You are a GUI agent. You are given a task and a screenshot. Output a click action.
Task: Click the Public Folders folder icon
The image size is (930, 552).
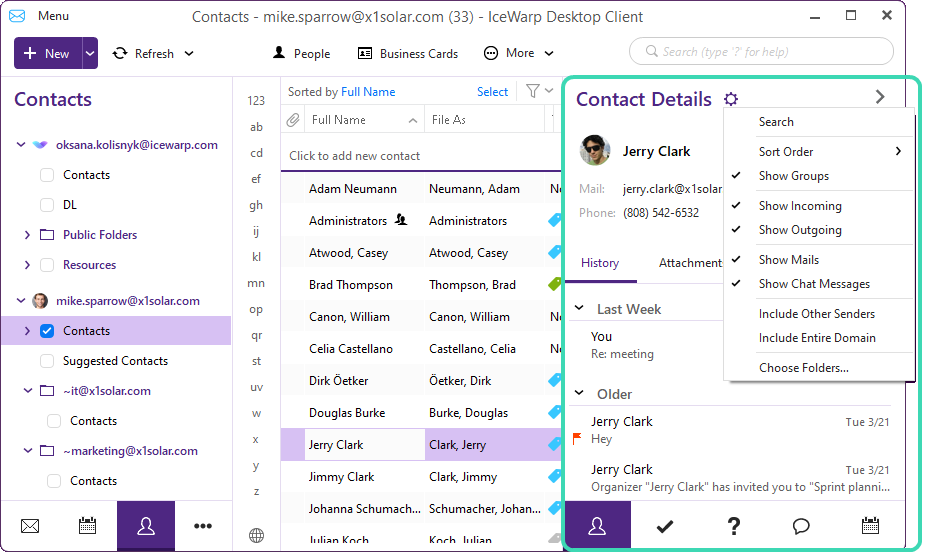47,235
